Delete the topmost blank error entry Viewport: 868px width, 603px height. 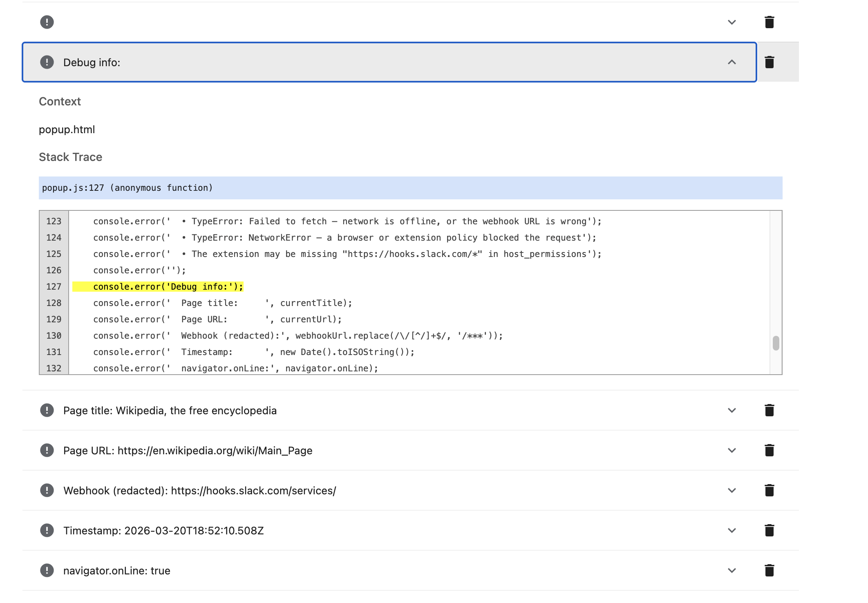pos(769,22)
